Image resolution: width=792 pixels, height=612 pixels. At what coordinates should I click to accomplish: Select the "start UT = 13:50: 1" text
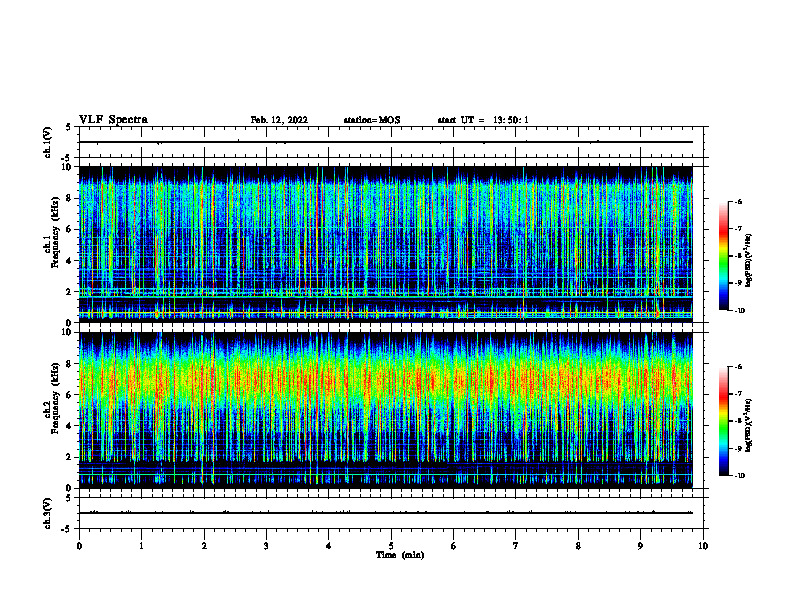(x=483, y=120)
